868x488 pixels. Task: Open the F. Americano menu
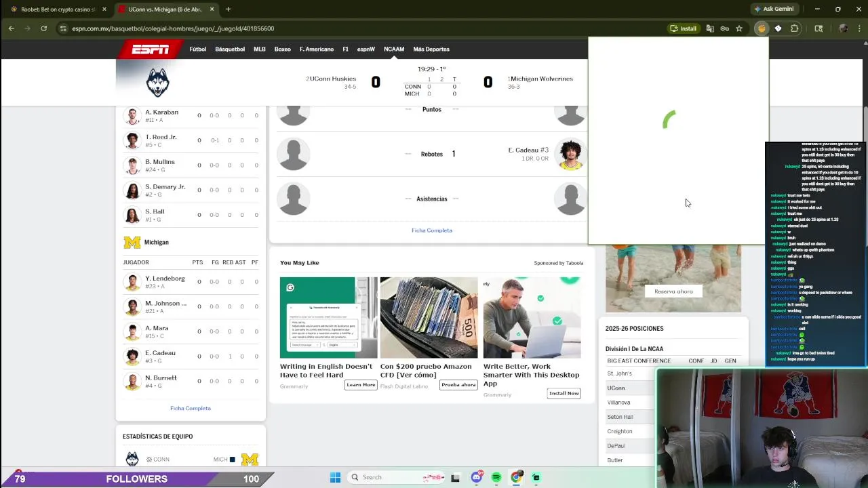[x=317, y=49]
